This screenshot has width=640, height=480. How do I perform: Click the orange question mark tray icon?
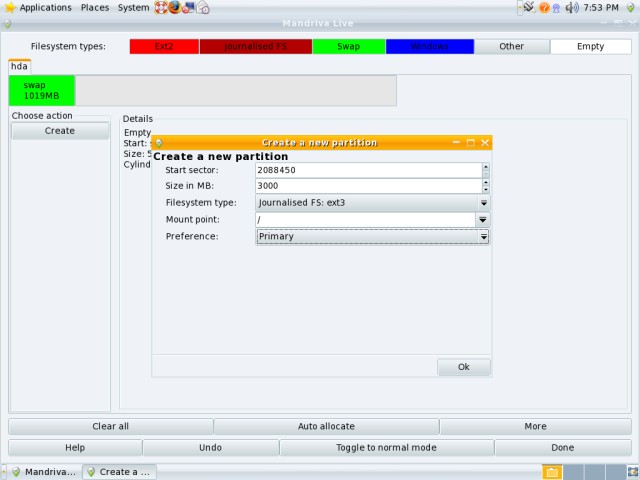pos(544,7)
